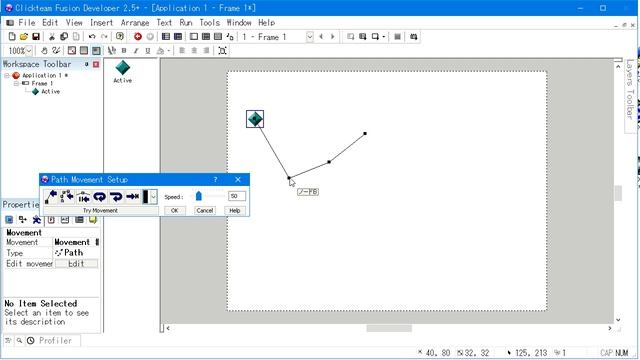This screenshot has height=360, width=640.
Task: Open the toolbar window dropdown arrow after the frame arrows
Action: point(384,37)
